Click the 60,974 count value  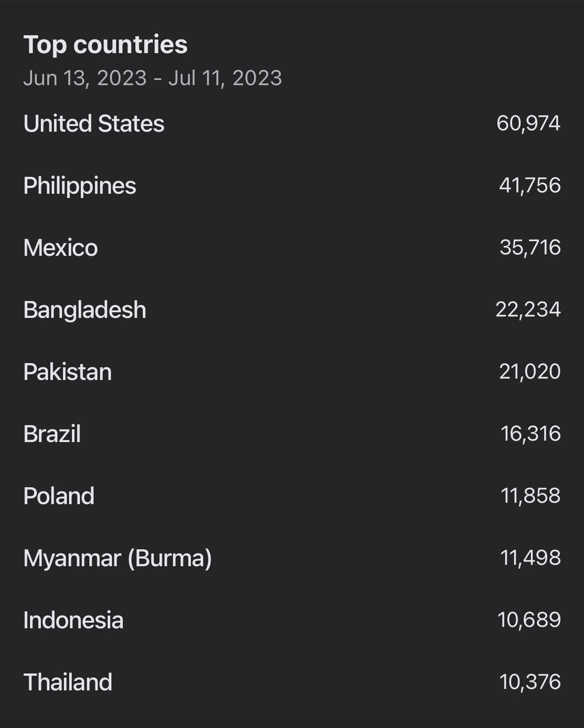pos(528,124)
